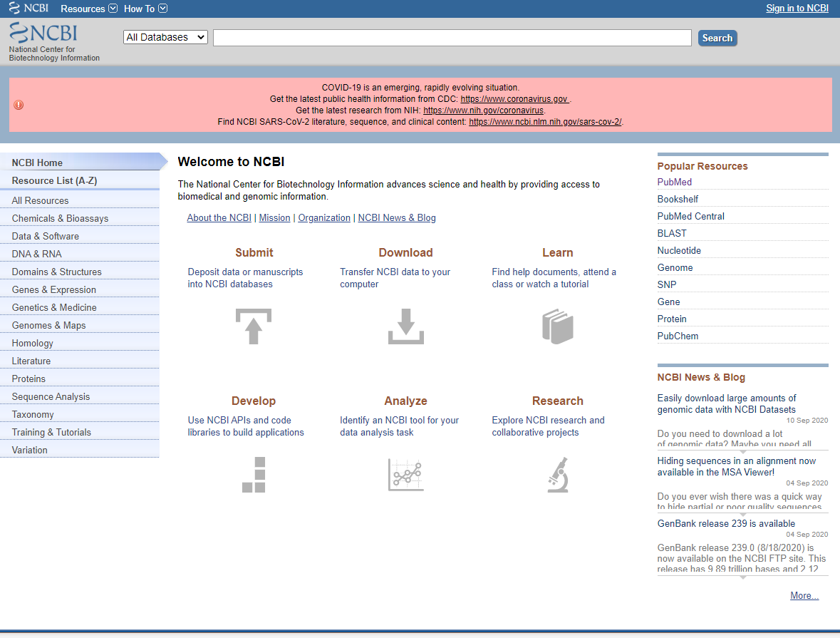Viewport: 840px width, 638px height.
Task: Click the Research microscope icon
Action: pyautogui.click(x=558, y=475)
